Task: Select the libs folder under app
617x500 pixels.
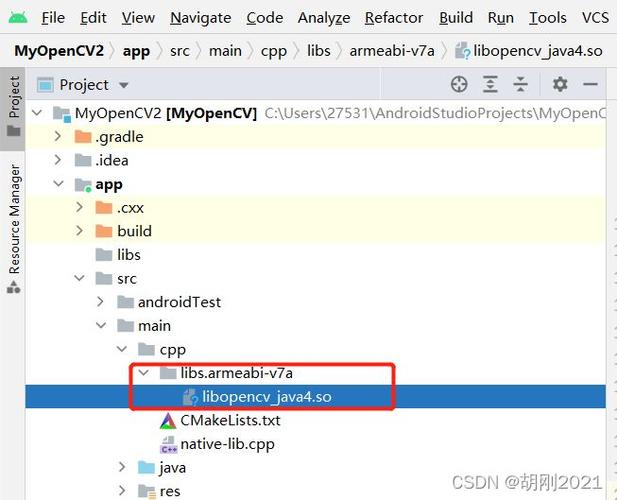Action: (316, 255)
